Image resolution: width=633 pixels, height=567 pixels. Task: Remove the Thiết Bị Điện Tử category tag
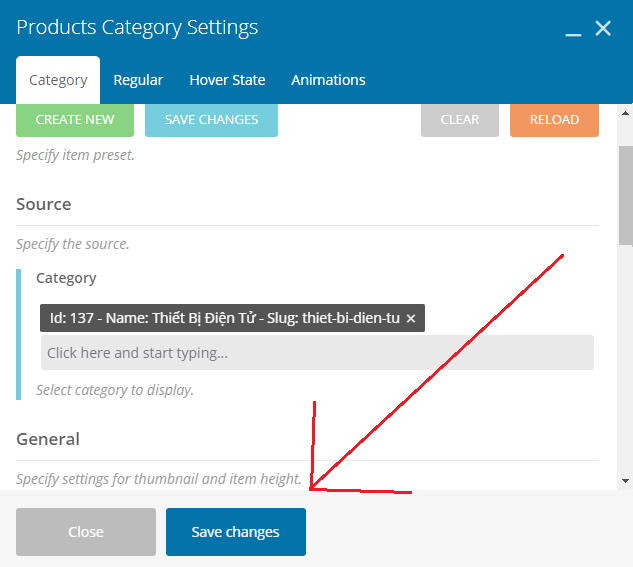pyautogui.click(x=411, y=318)
